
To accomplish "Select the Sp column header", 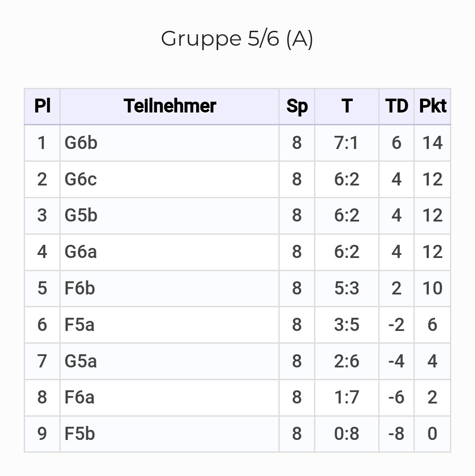I will [x=297, y=106].
